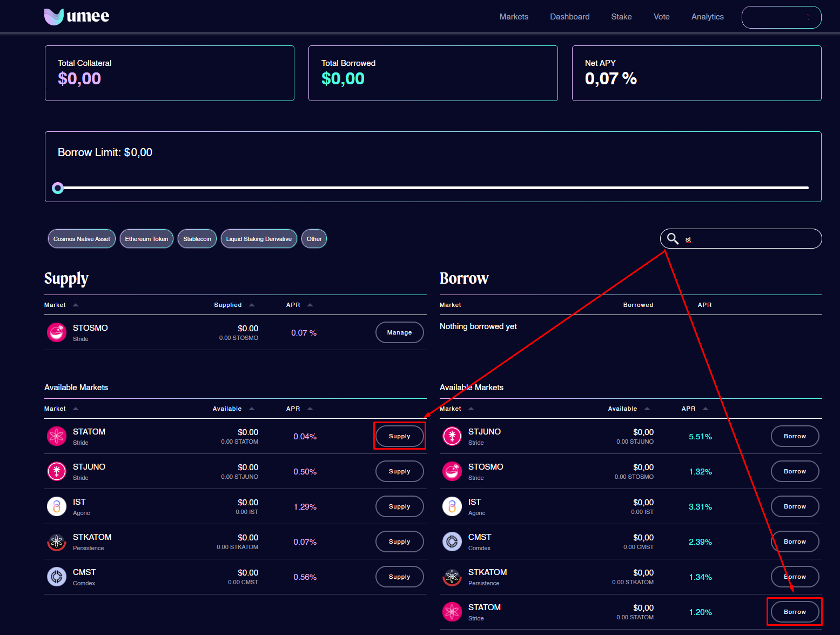
Task: Click the STKATOM icon in Supply markets
Action: 57,542
